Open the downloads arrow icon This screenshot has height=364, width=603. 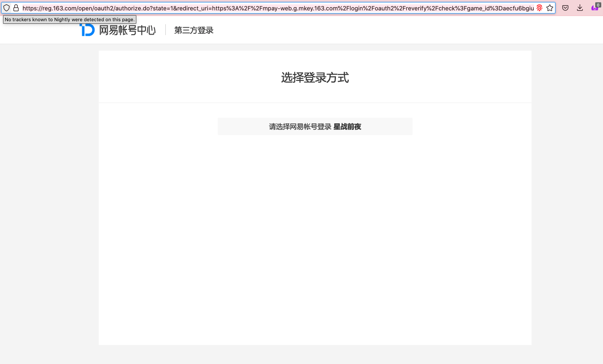(x=580, y=8)
